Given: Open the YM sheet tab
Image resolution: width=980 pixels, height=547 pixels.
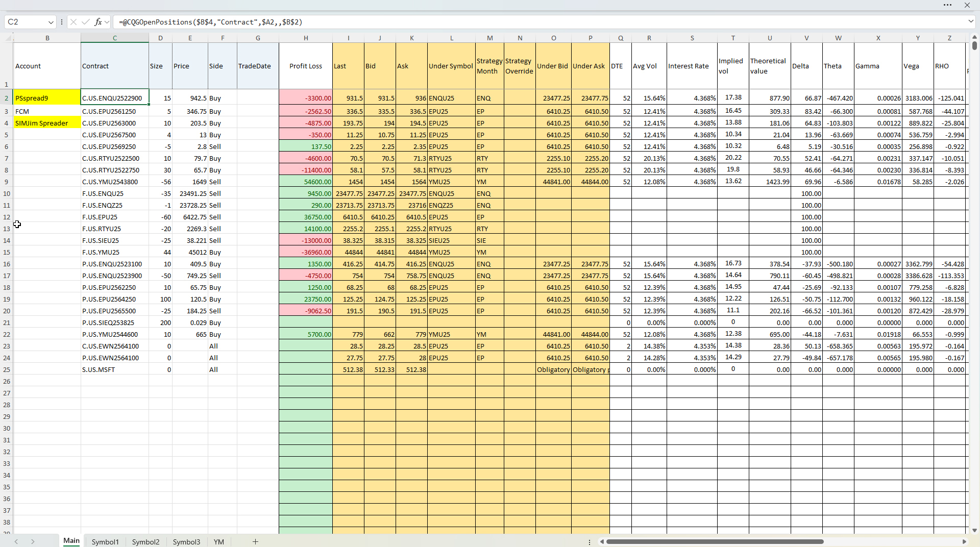Looking at the screenshot, I should [x=218, y=542].
